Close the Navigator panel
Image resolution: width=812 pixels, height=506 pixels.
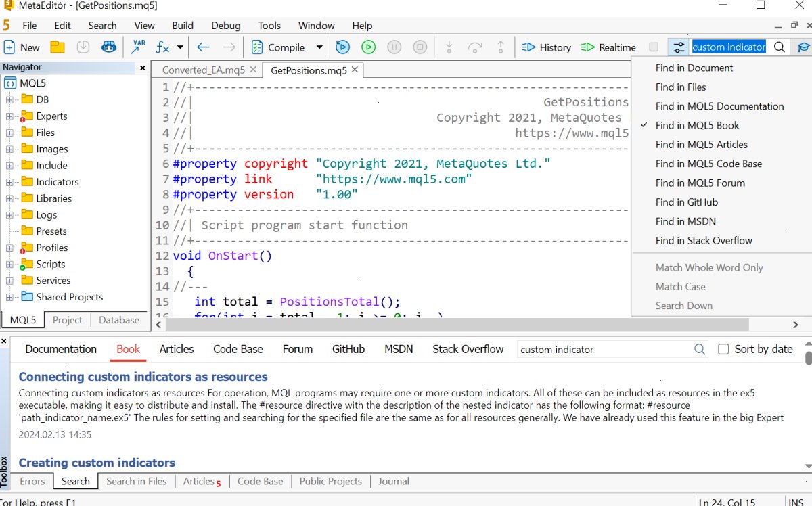(142, 68)
